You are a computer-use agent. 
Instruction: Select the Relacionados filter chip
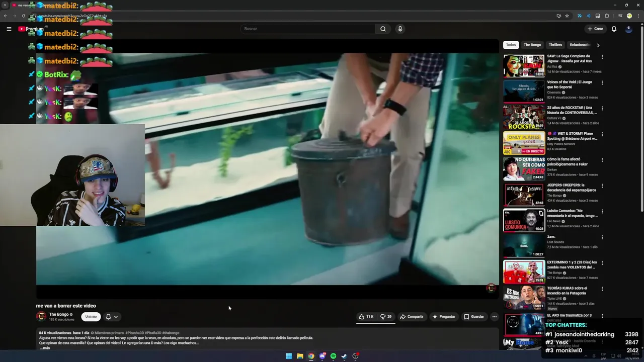pyautogui.click(x=579, y=45)
